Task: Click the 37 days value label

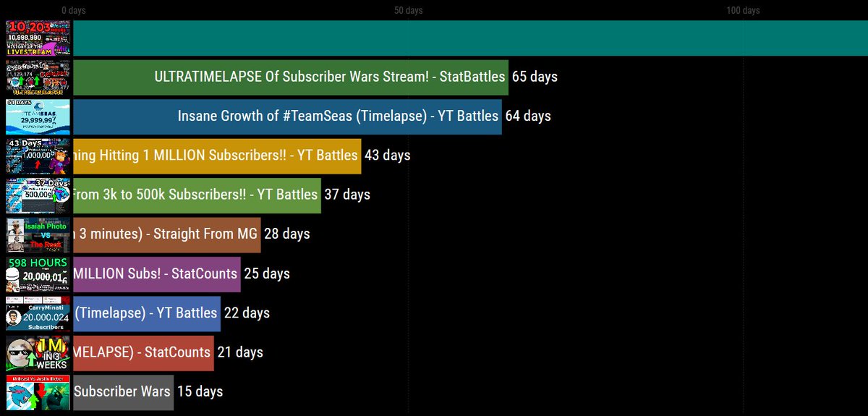Action: click(347, 195)
